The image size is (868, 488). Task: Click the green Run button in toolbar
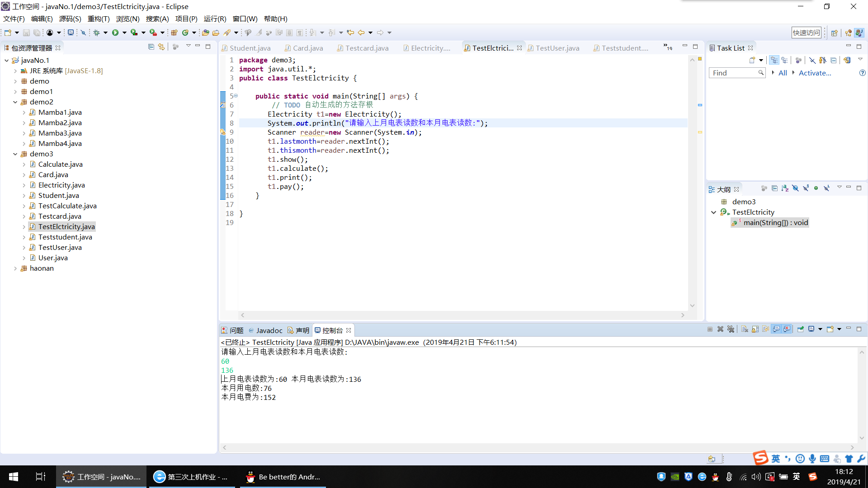click(x=115, y=33)
